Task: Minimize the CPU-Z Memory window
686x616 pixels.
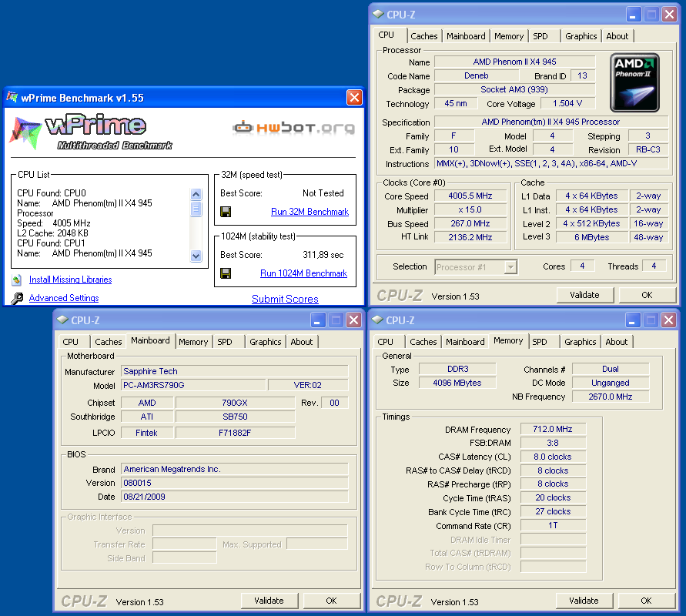Action: (633, 320)
